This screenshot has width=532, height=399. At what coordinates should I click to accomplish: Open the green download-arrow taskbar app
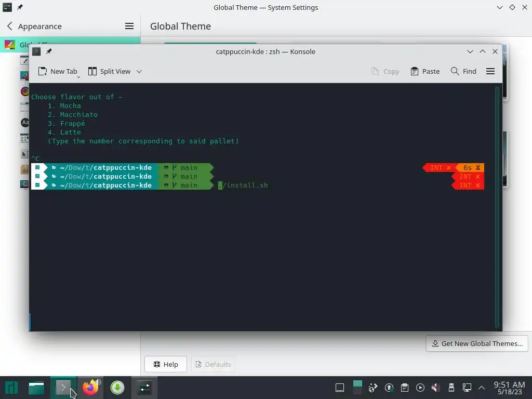[117, 388]
